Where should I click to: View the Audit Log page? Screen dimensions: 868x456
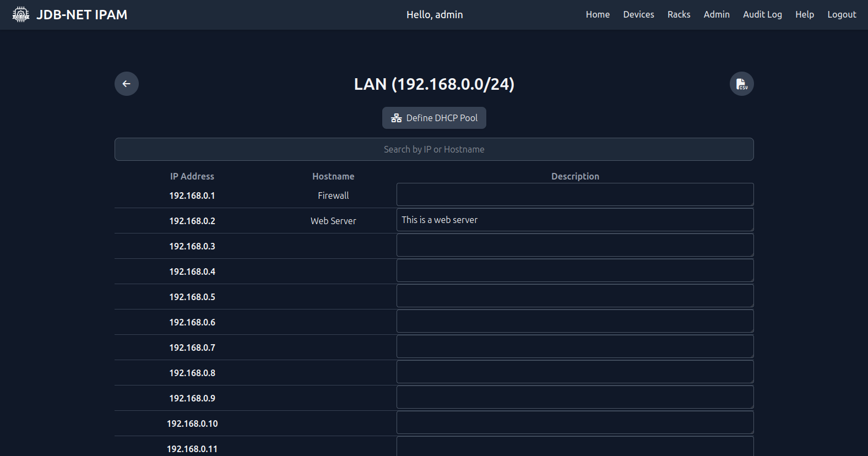tap(762, 14)
